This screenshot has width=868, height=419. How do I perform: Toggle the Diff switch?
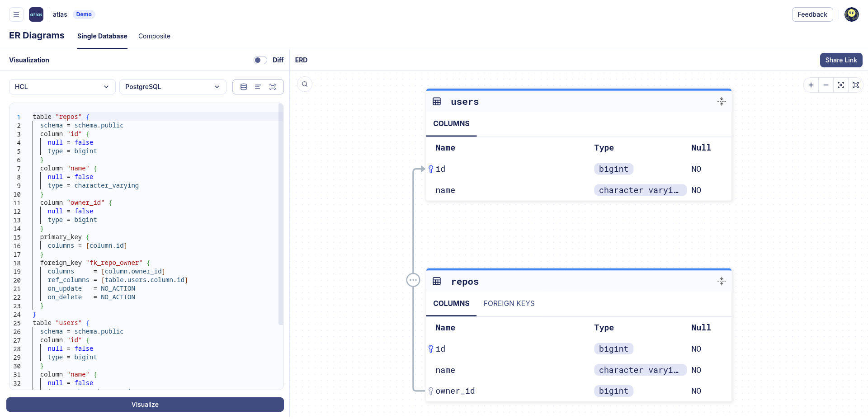tap(260, 60)
